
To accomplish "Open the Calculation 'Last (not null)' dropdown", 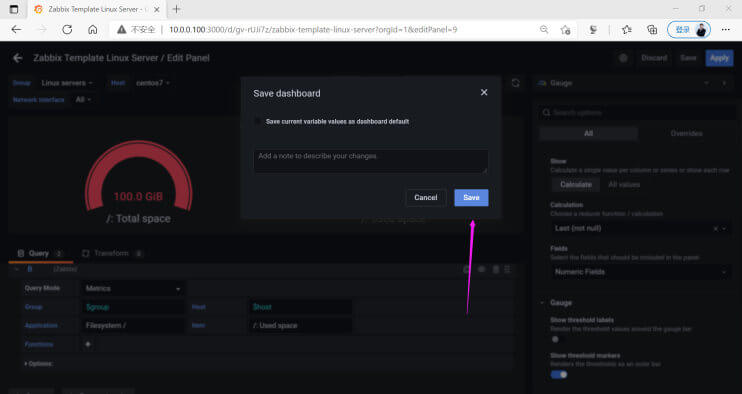I will (640, 228).
